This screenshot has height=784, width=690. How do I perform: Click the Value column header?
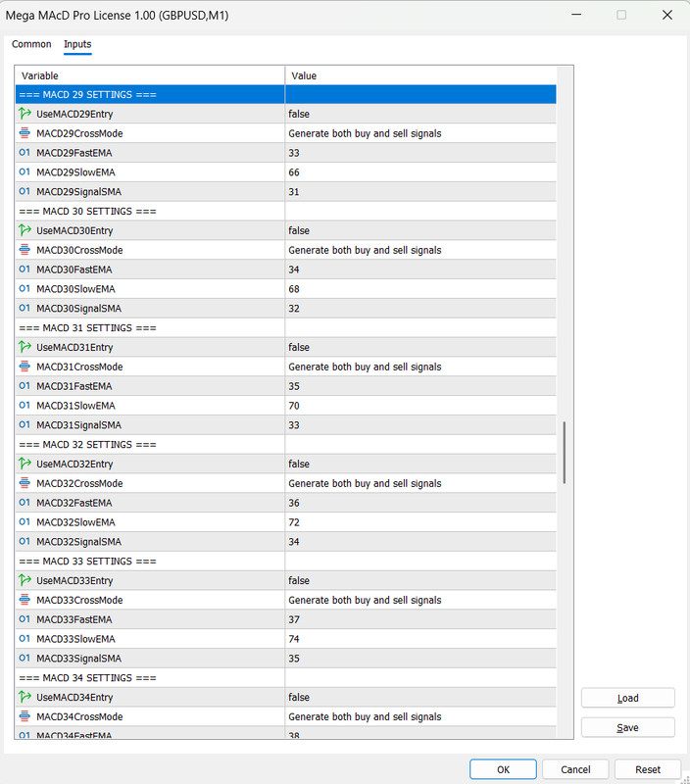coord(420,75)
